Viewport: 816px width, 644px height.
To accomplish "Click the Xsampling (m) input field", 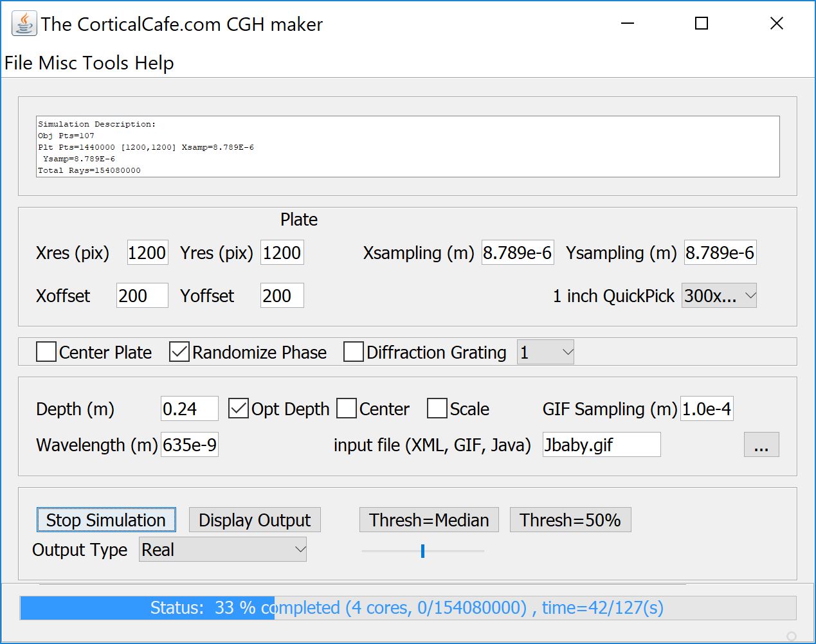I will [518, 253].
